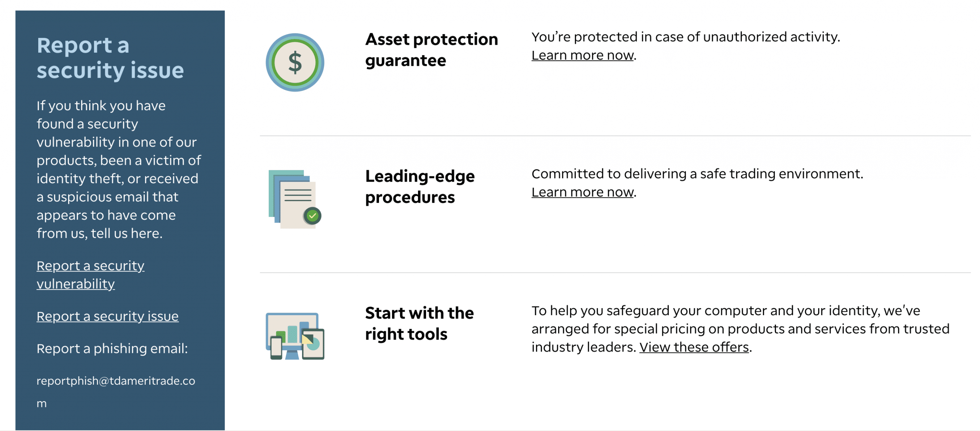
Task: Click the Report a phishing email label
Action: (112, 349)
